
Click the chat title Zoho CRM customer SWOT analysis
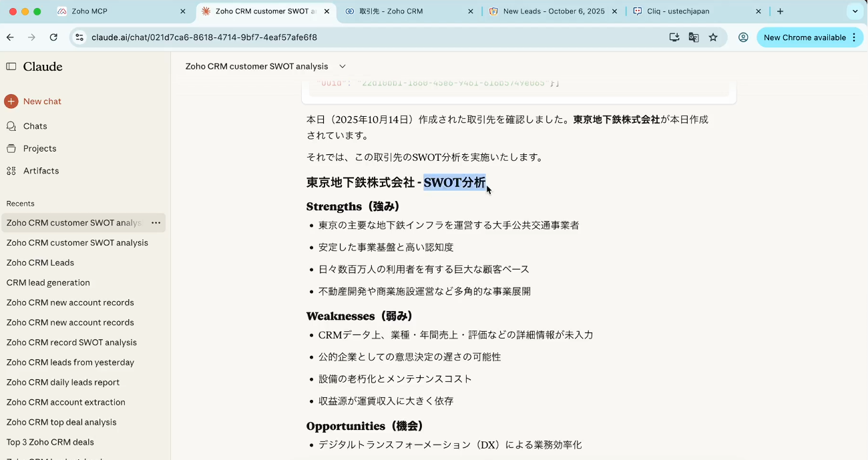tap(256, 66)
